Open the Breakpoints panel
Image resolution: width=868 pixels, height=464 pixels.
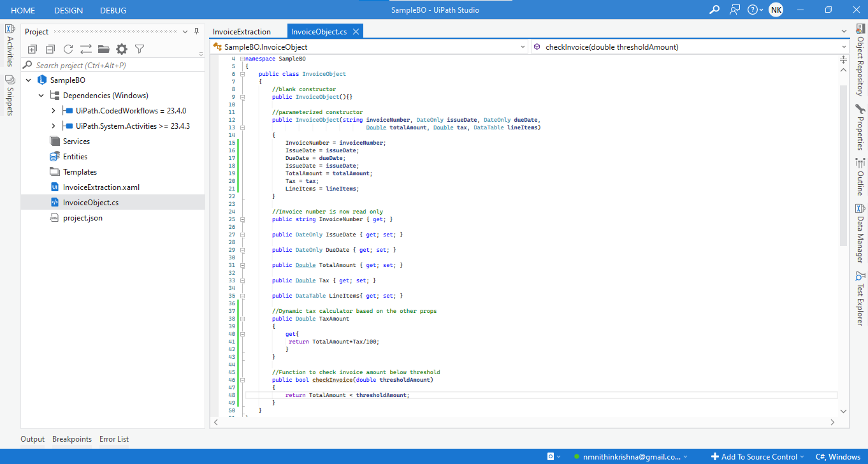(x=72, y=439)
